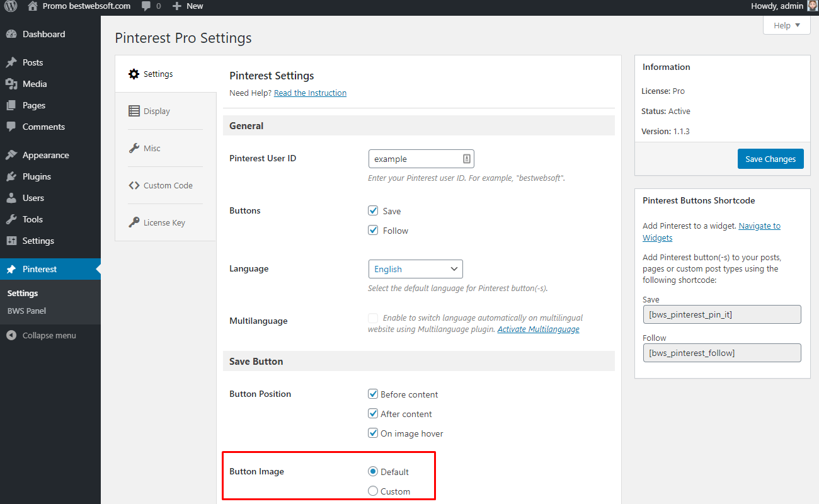The width and height of the screenshot is (819, 504).
Task: Click the bws_pinterest_pin_it shortcode field
Action: 722,314
